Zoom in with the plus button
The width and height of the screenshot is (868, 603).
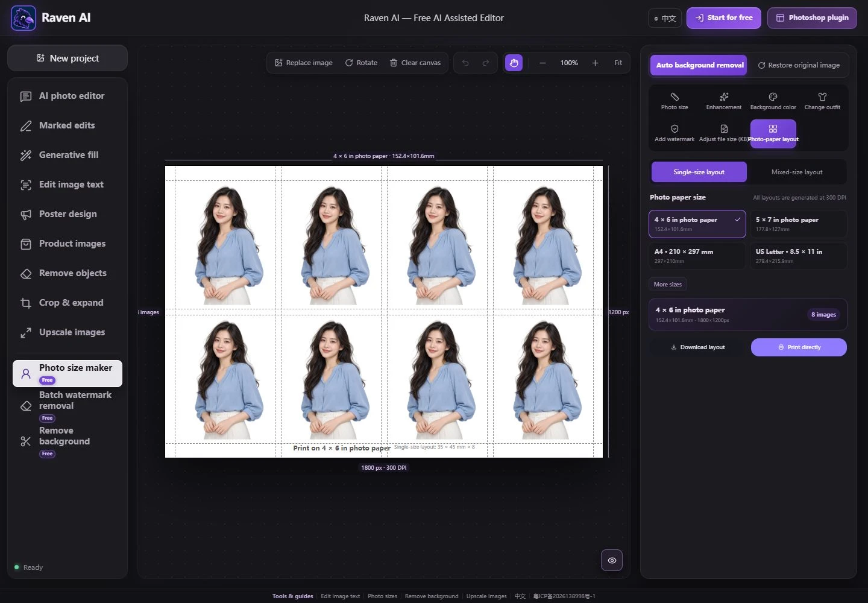[595, 63]
